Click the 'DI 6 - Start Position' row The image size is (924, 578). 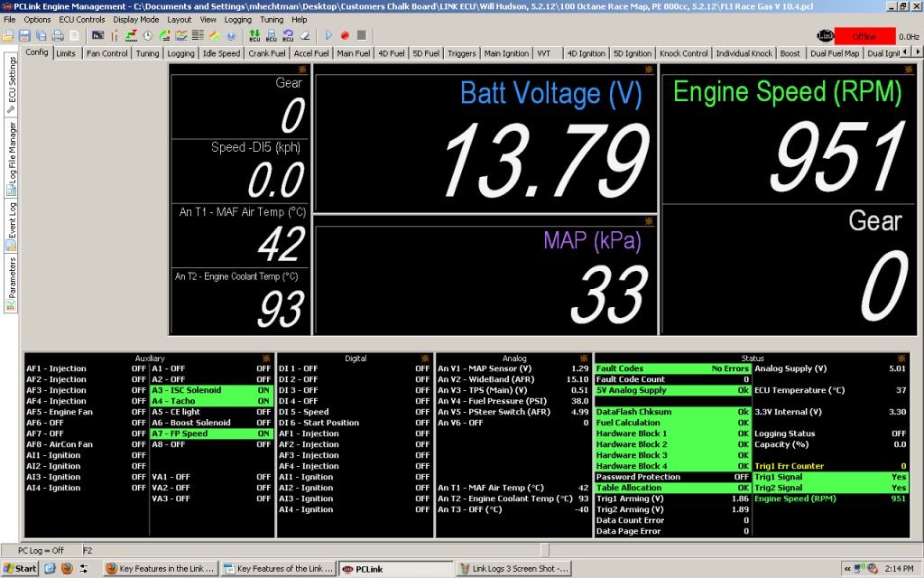[354, 423]
